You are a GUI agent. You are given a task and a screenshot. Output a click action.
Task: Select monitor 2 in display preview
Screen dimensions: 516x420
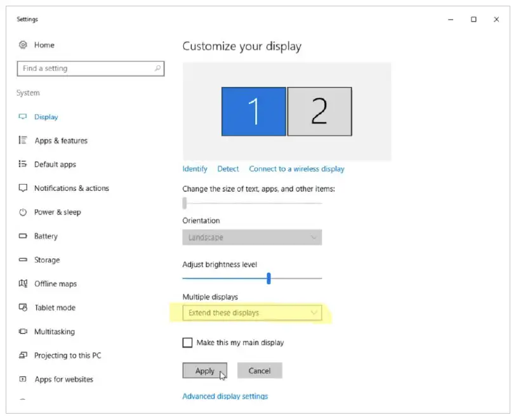319,112
